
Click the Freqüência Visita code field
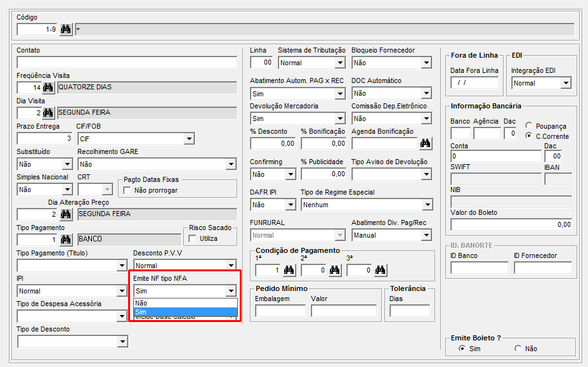29,87
